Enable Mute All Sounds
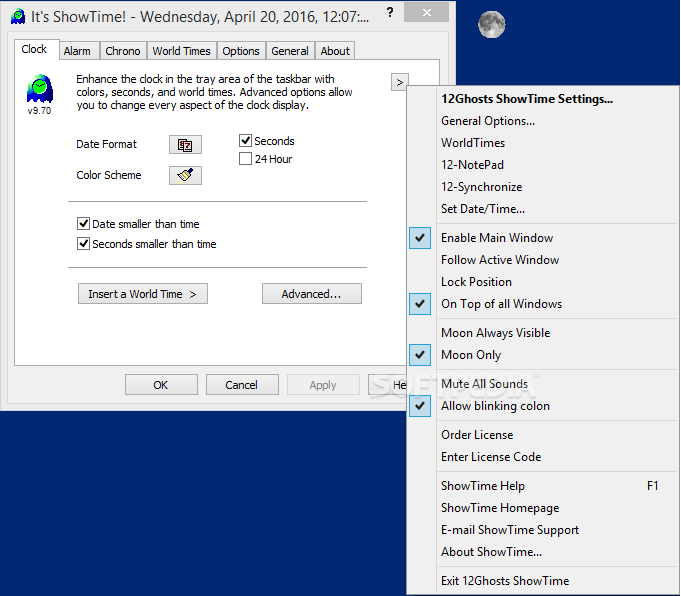The width and height of the screenshot is (681, 596). (543, 384)
